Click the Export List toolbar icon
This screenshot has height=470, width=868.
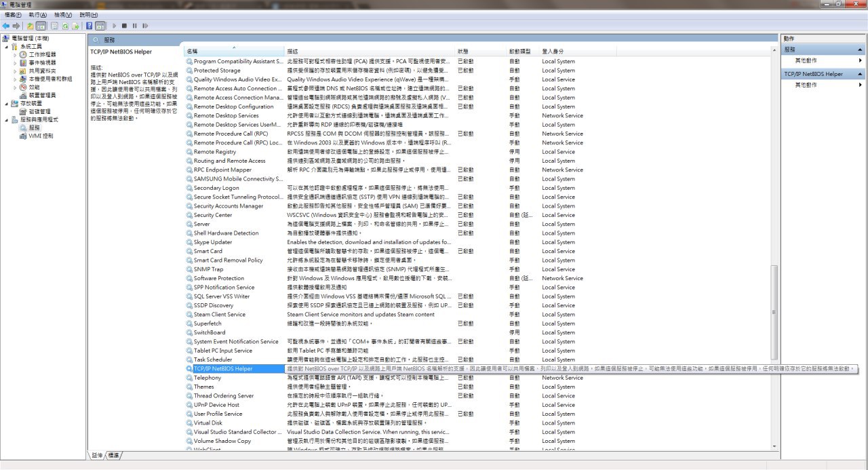click(x=76, y=26)
